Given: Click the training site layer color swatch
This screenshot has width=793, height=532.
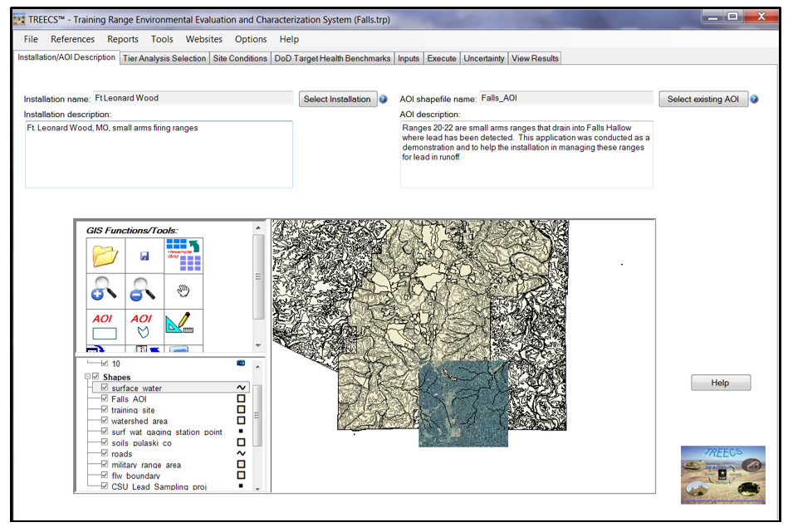Looking at the screenshot, I should [x=241, y=410].
